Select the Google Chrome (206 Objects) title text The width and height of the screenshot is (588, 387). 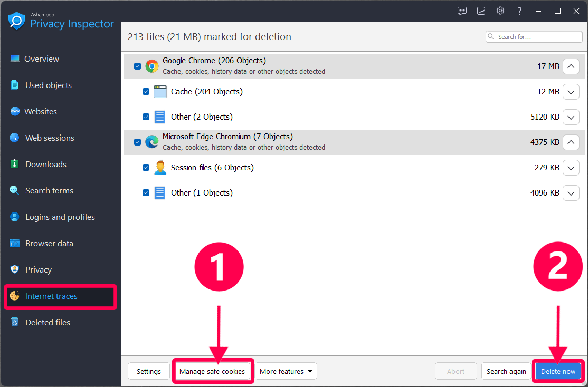pyautogui.click(x=214, y=60)
